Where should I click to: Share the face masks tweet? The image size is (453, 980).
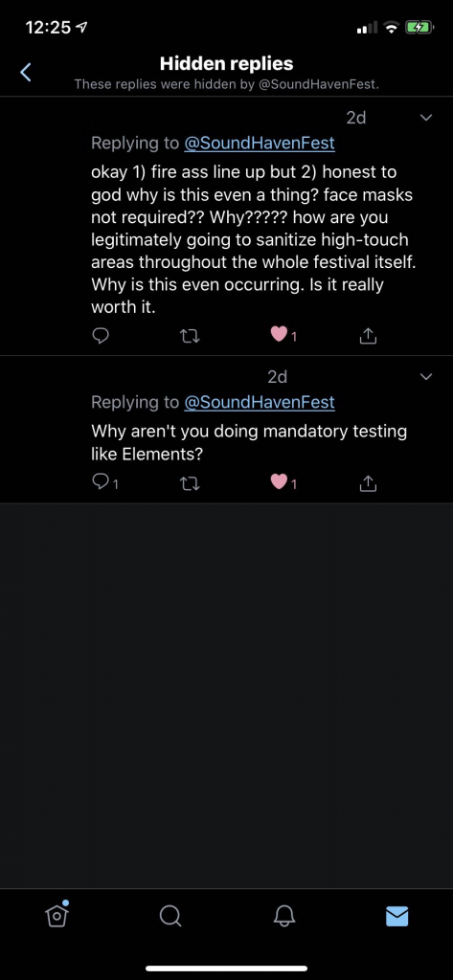tap(369, 336)
